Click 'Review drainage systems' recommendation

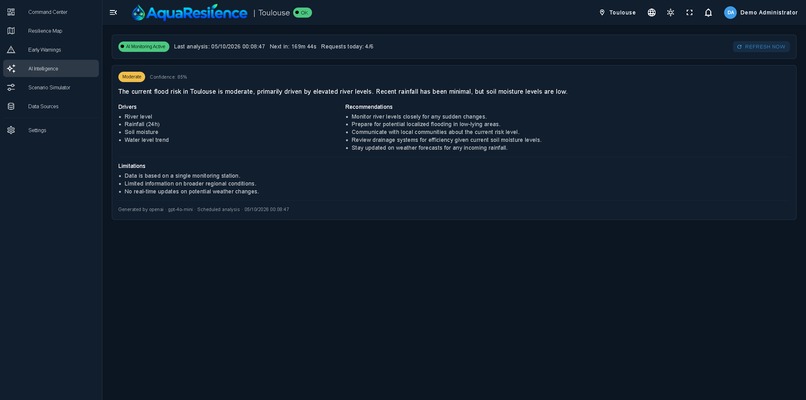click(x=446, y=140)
